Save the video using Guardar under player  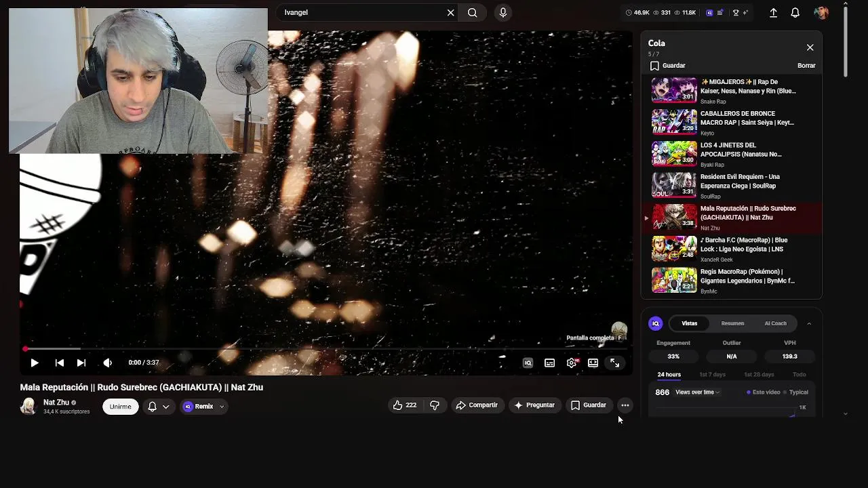[x=589, y=405]
